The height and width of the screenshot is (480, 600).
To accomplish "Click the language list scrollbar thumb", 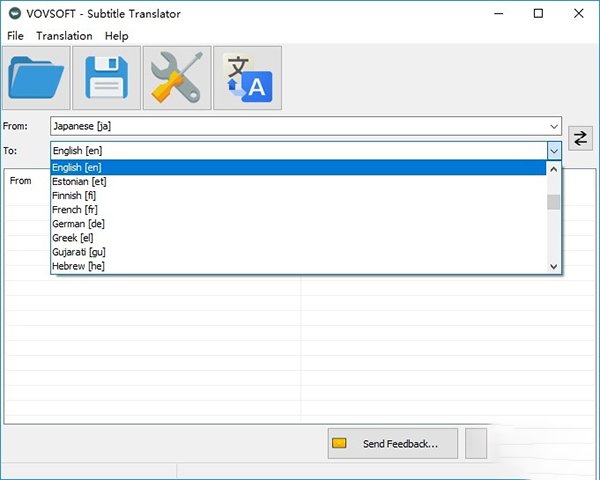I will click(x=553, y=202).
